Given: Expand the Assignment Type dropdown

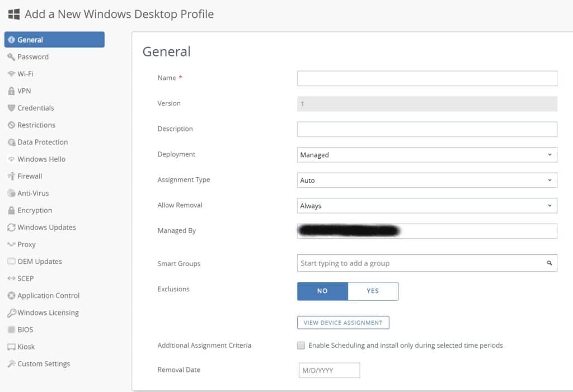Looking at the screenshot, I should pyautogui.click(x=426, y=180).
